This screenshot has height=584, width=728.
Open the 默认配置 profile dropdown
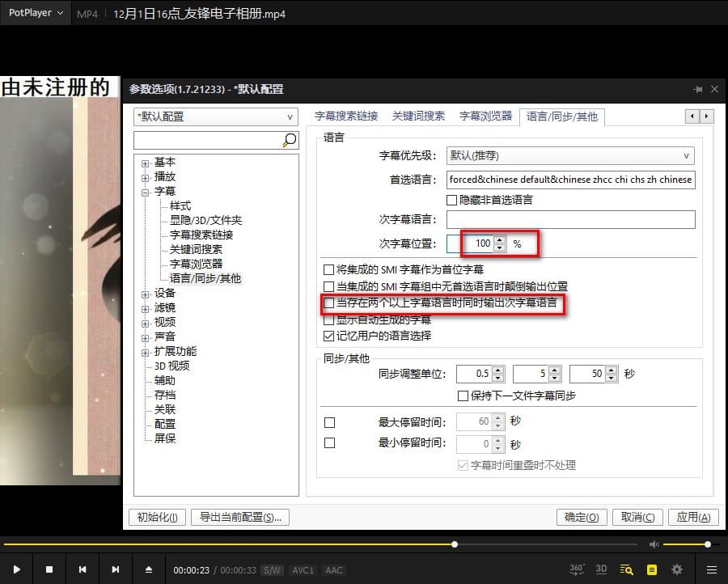point(216,117)
